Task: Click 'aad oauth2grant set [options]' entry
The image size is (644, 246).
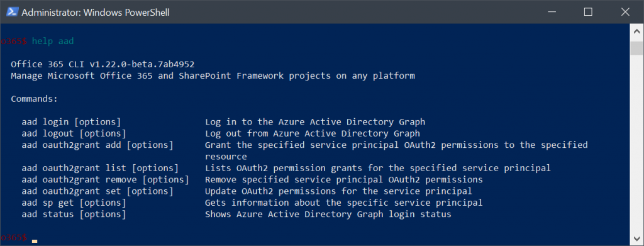Action: [x=97, y=191]
